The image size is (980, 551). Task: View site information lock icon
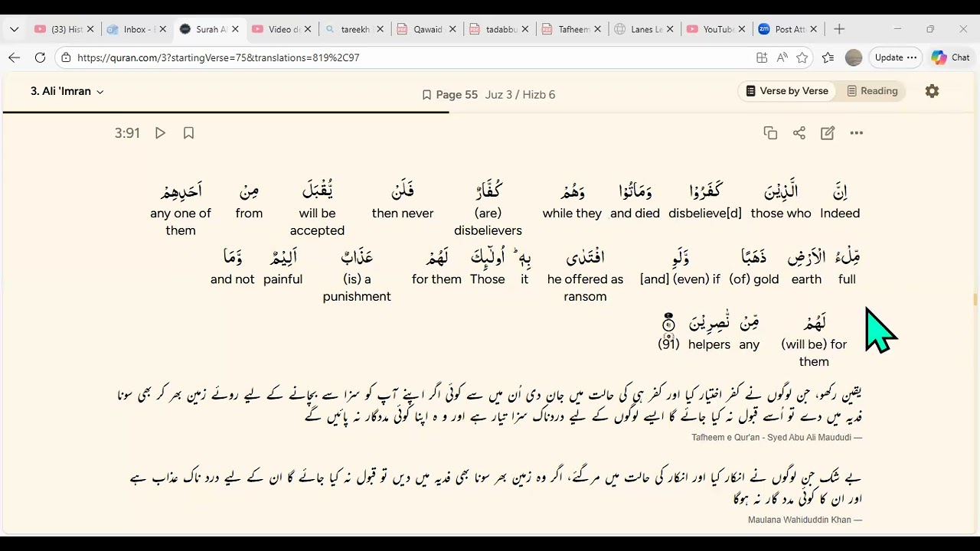pos(67,57)
